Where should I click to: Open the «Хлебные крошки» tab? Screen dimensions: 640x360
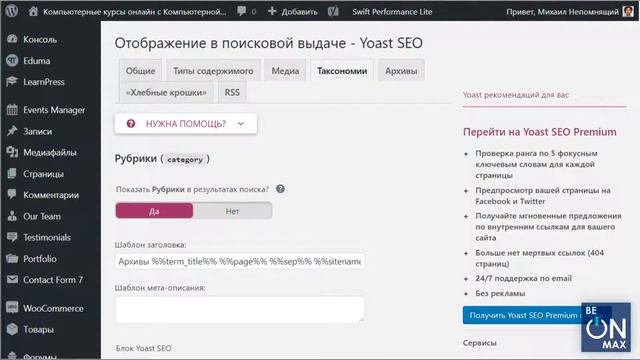click(x=166, y=92)
